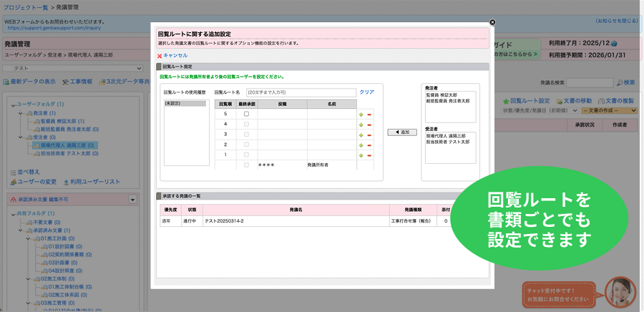Click green add icon for route order 5

(361, 114)
